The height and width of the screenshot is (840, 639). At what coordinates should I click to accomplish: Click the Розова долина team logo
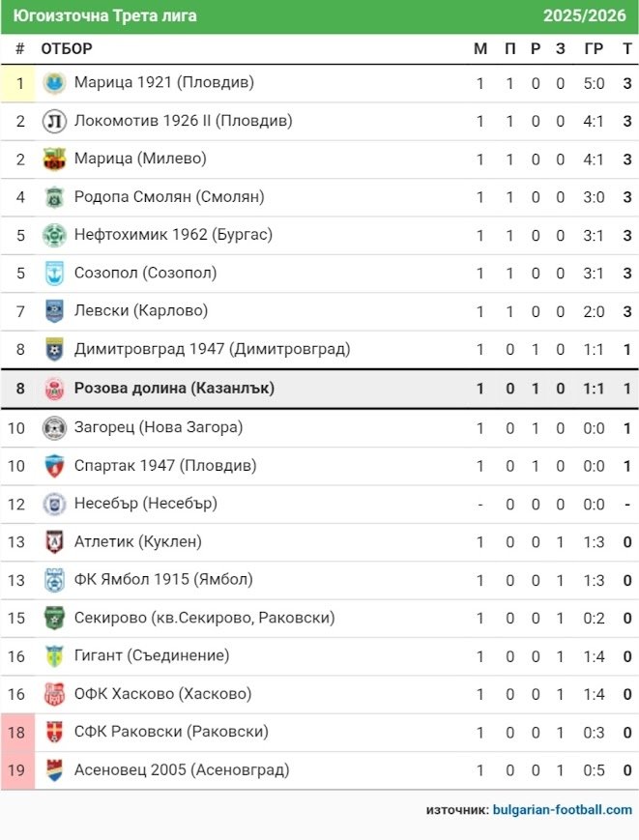click(x=54, y=389)
